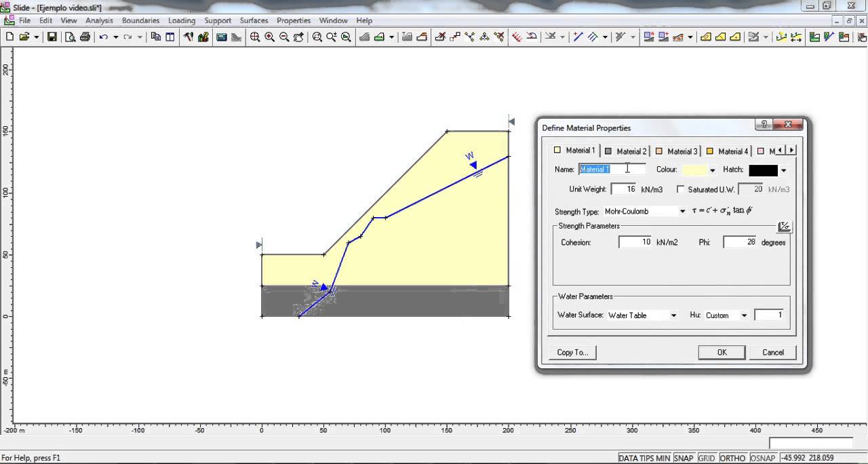Open dropdown arrow next to Open icon
This screenshot has width=868, height=464.
36,37
